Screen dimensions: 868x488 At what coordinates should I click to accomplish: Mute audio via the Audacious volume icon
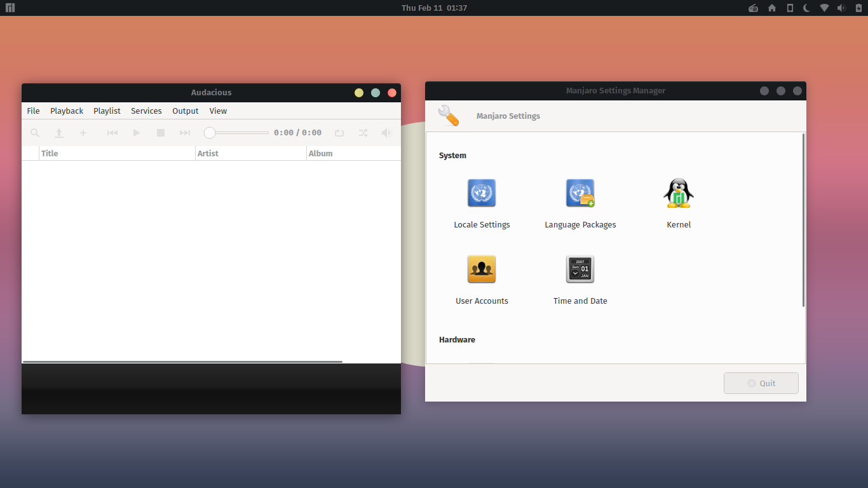tap(386, 133)
